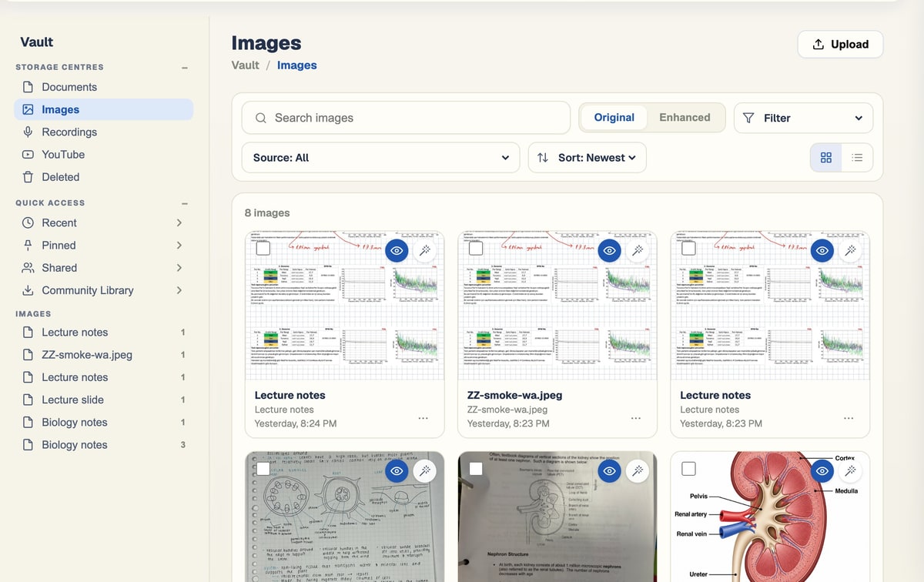Click the Upload button
Screen dimensions: 924x582
[x=840, y=45]
